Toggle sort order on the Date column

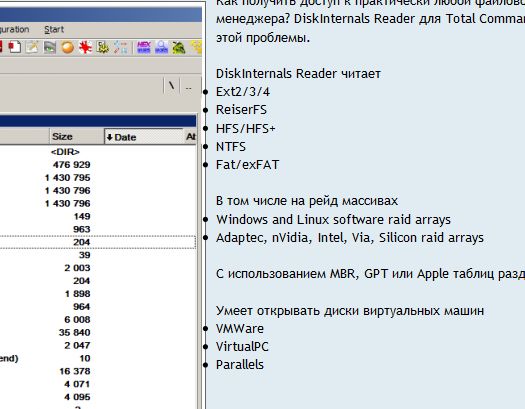(144, 137)
